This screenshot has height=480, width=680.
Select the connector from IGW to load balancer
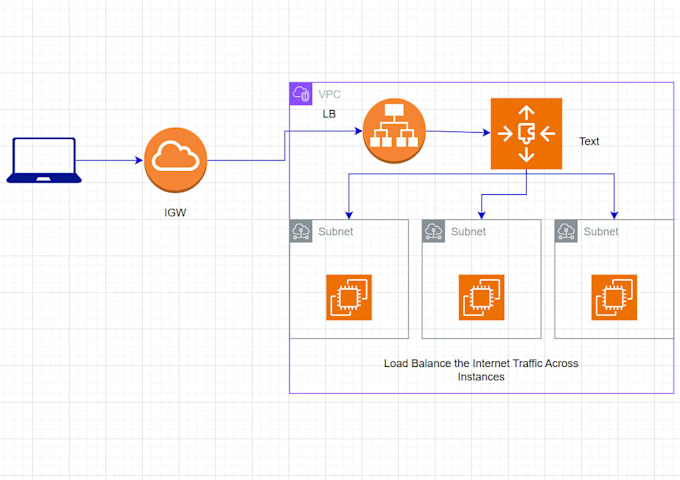coord(284,146)
